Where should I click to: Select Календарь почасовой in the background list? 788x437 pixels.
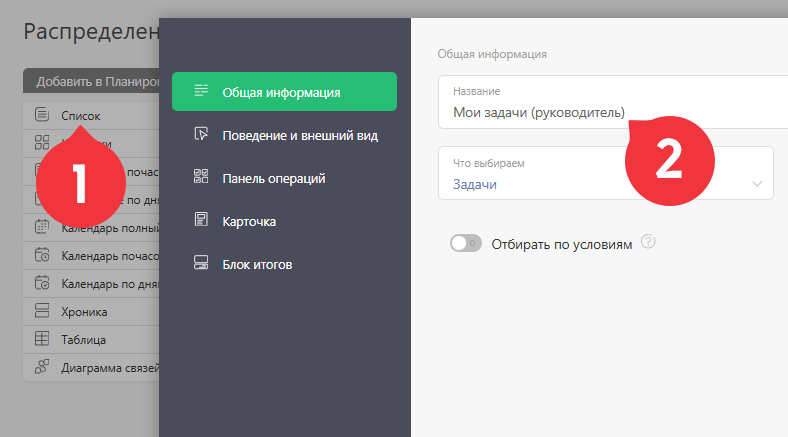[x=91, y=256]
